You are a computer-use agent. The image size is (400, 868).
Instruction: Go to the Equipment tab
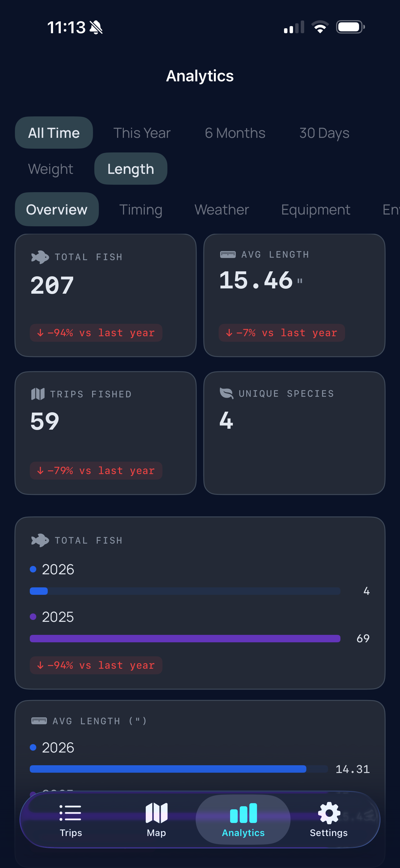315,210
